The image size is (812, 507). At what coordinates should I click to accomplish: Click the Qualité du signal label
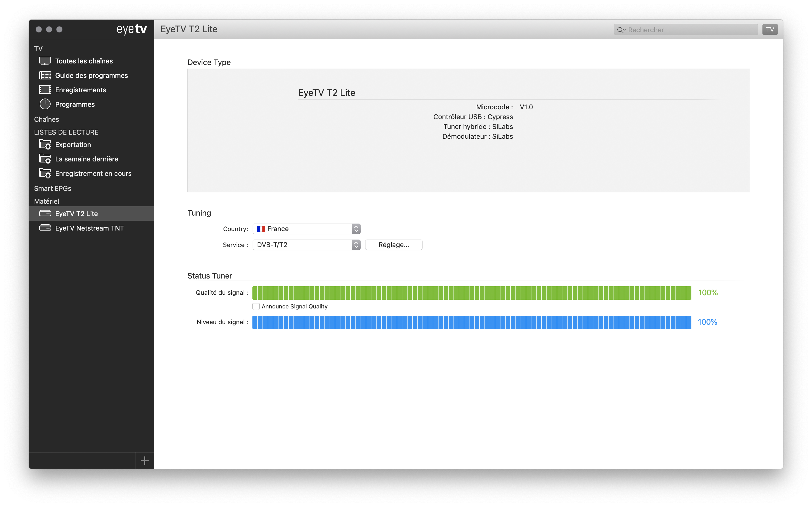(x=222, y=293)
